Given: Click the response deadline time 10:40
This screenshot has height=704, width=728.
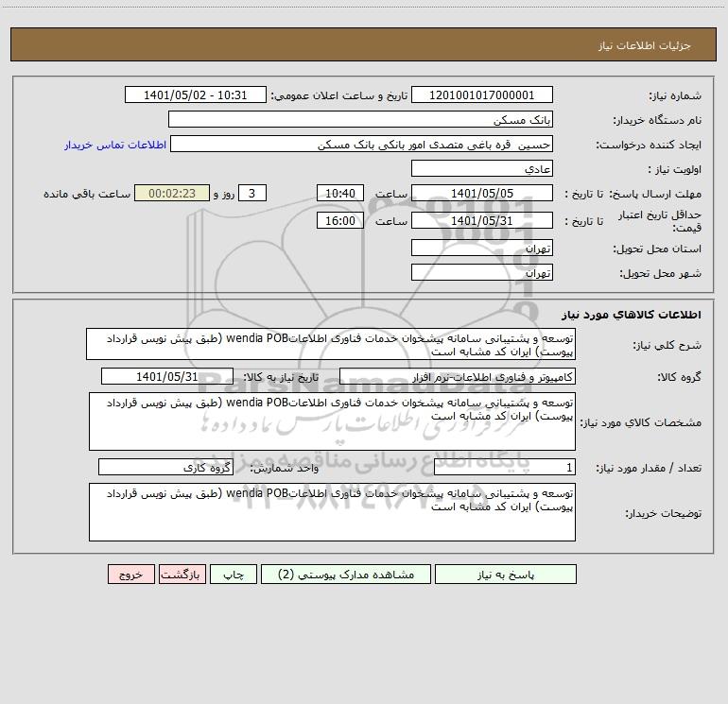Looking at the screenshot, I should [339, 193].
